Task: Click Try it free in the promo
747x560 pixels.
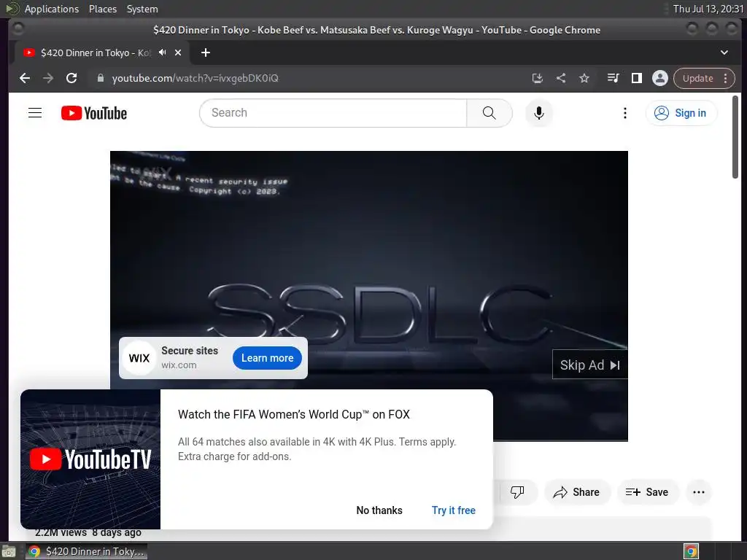Action: 454,510
